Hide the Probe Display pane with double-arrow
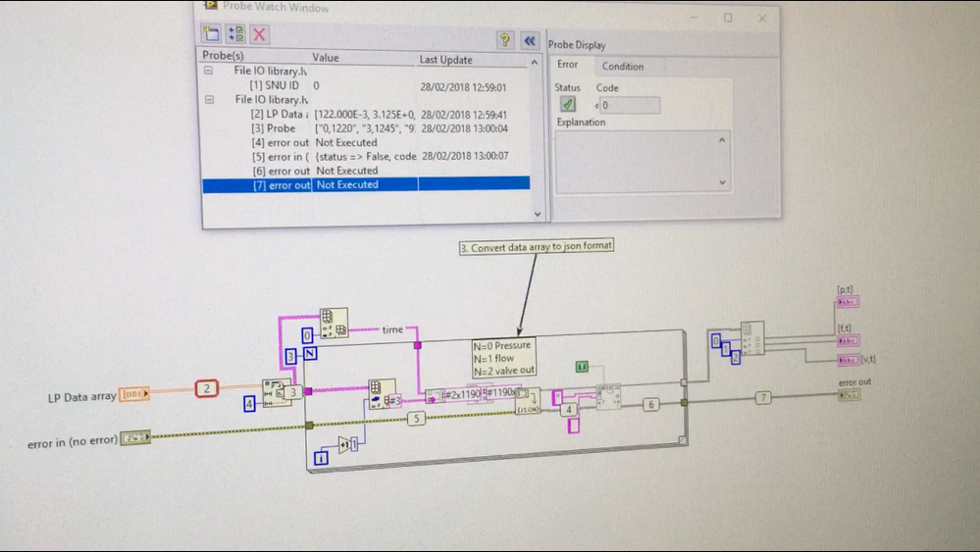 point(530,40)
